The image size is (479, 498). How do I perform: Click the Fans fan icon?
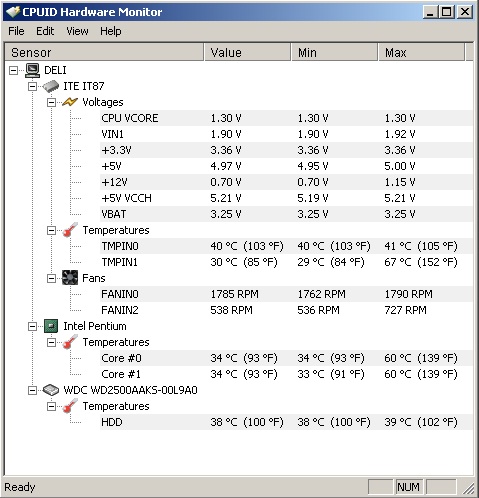(70, 278)
